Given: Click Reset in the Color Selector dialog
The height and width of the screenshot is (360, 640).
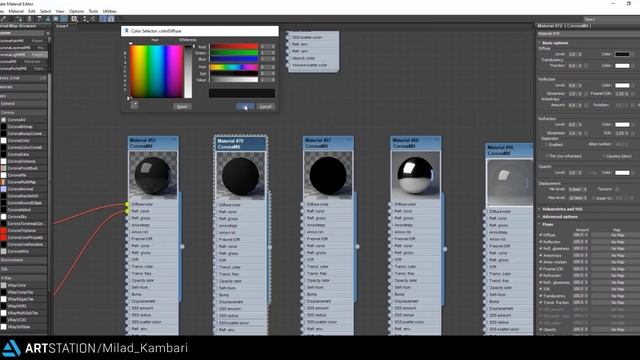Looking at the screenshot, I should tap(182, 107).
